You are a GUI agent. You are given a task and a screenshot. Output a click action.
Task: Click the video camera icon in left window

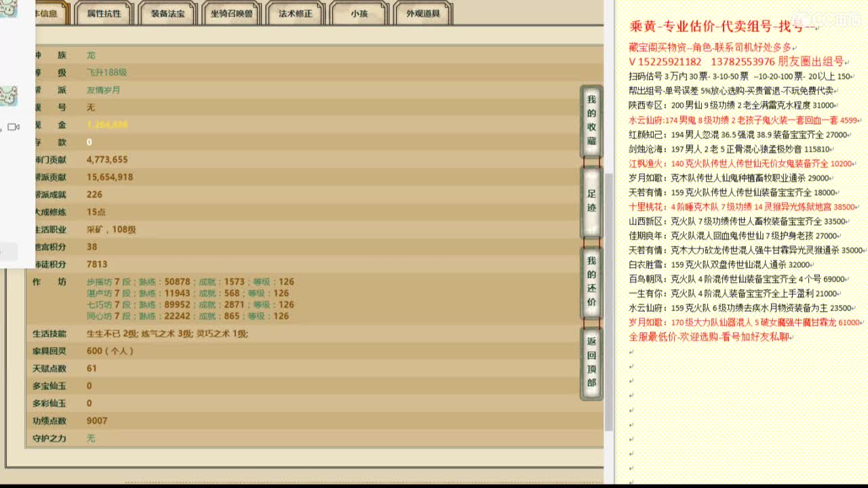click(14, 127)
